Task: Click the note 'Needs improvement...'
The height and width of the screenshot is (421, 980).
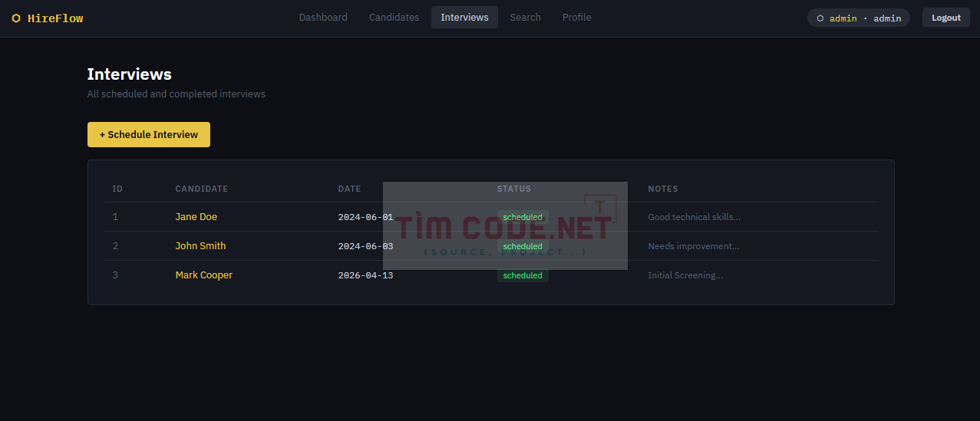Action: click(x=693, y=246)
